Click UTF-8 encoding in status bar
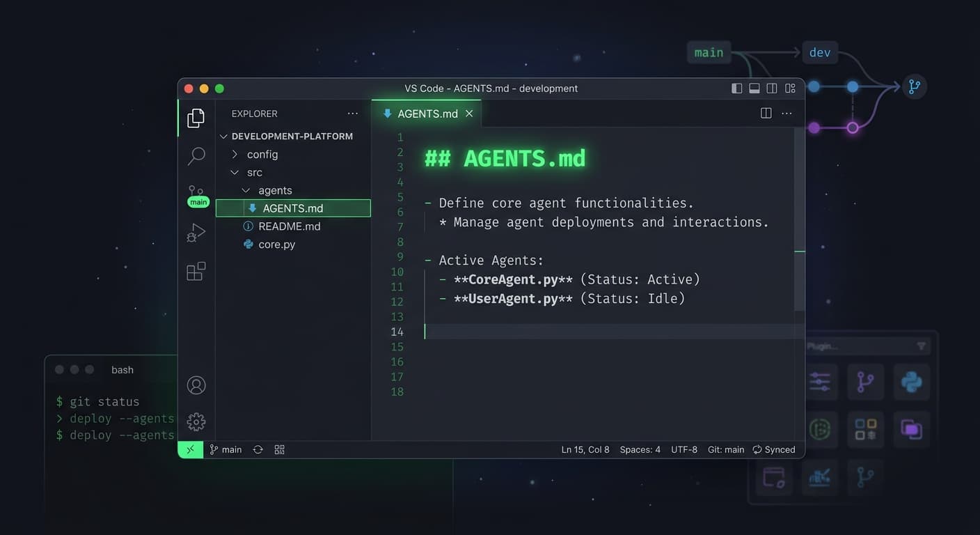This screenshot has width=980, height=535. [x=684, y=449]
